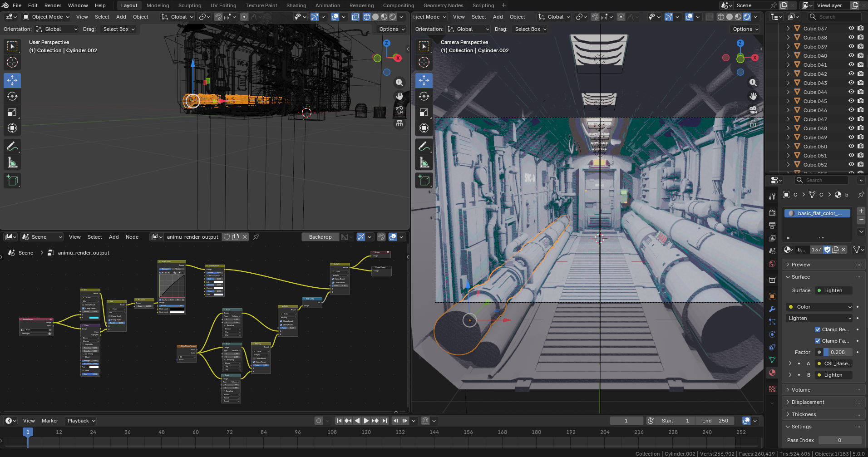The width and height of the screenshot is (868, 457).
Task: Disable the Clamp Factor checkbox
Action: click(x=818, y=341)
